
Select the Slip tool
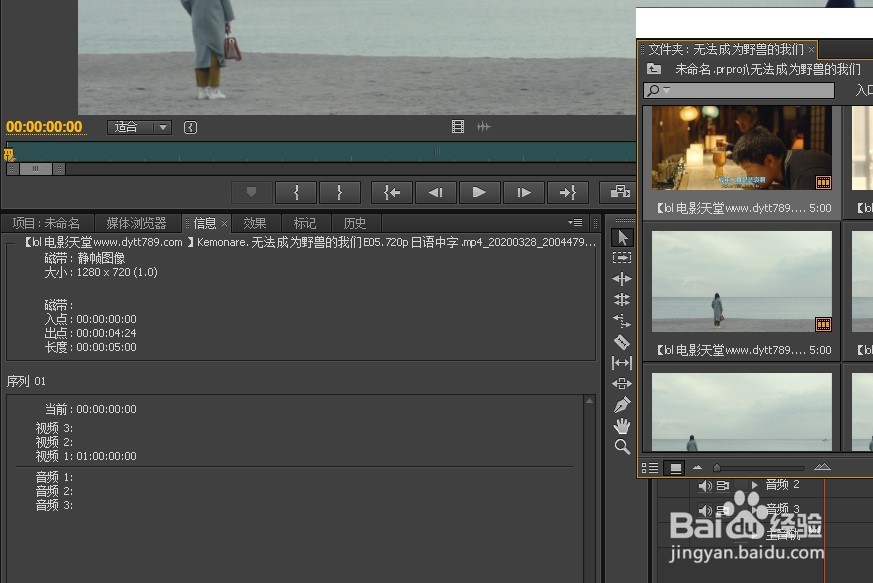coord(622,363)
